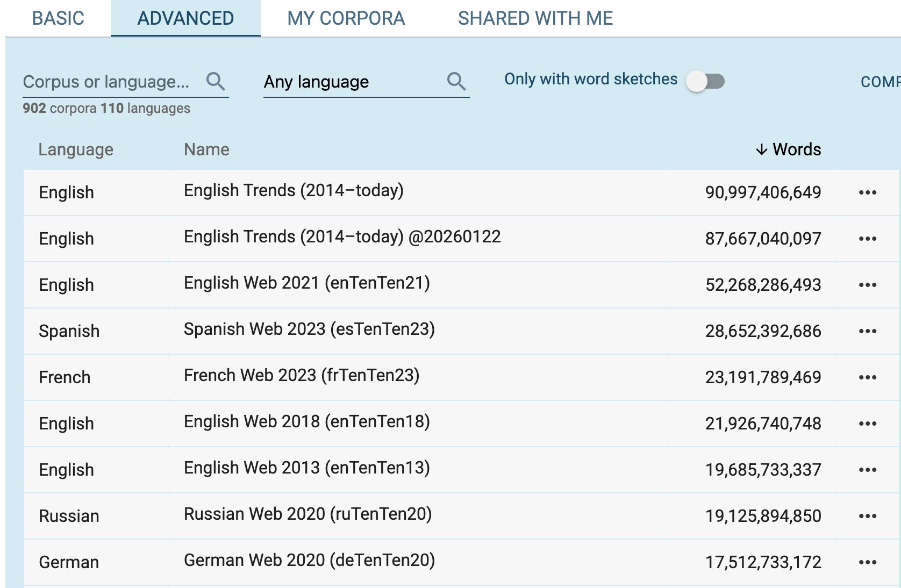Open Russian Web 2020 (ruTenTen20)
The image size is (901, 588).
click(308, 514)
